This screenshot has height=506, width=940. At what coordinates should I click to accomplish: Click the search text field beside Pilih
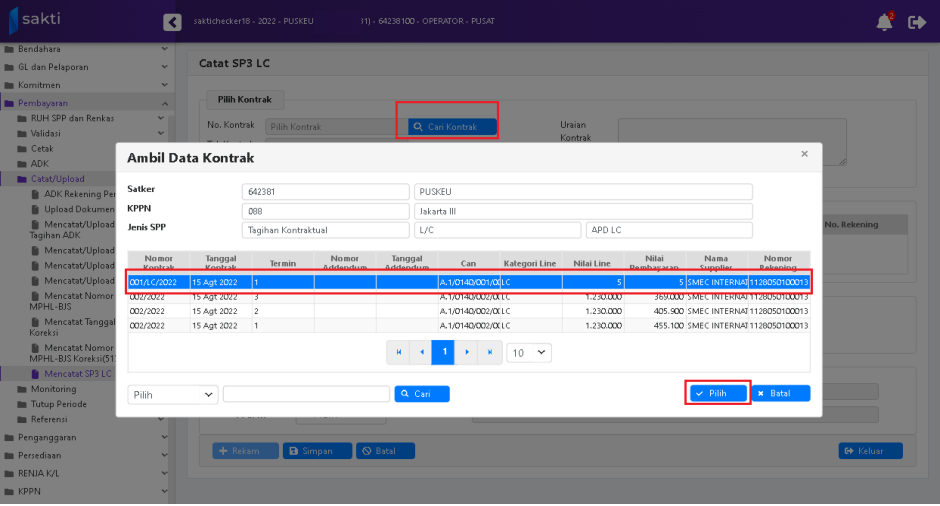coord(306,394)
